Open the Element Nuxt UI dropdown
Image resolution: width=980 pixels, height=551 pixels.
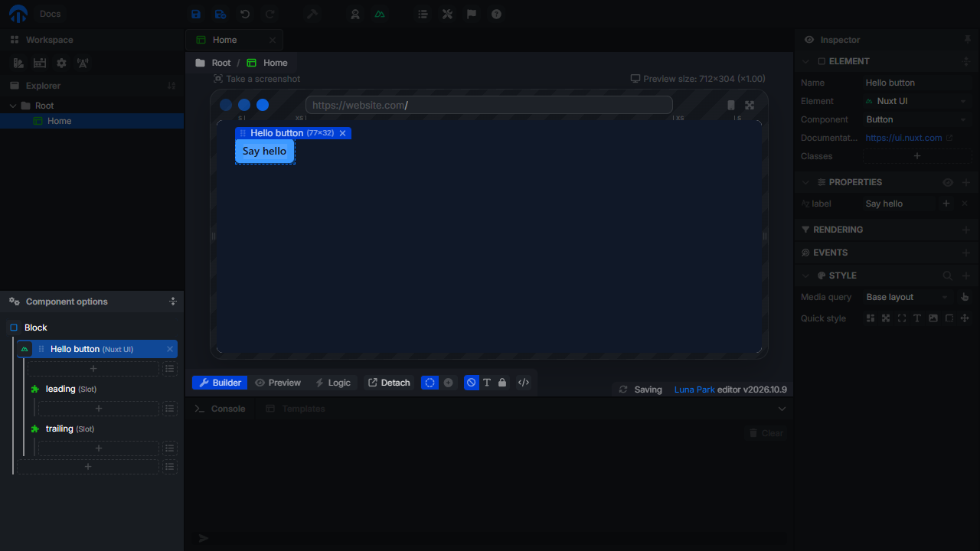pyautogui.click(x=917, y=101)
